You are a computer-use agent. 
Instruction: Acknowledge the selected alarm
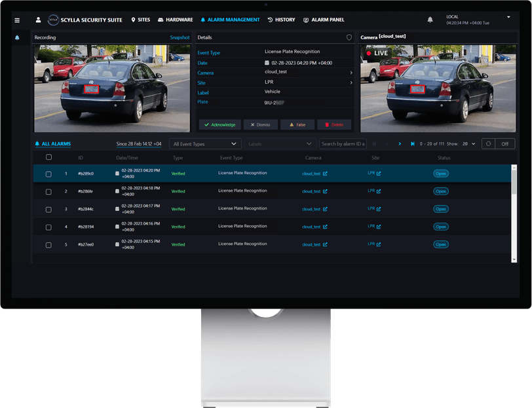pos(220,124)
